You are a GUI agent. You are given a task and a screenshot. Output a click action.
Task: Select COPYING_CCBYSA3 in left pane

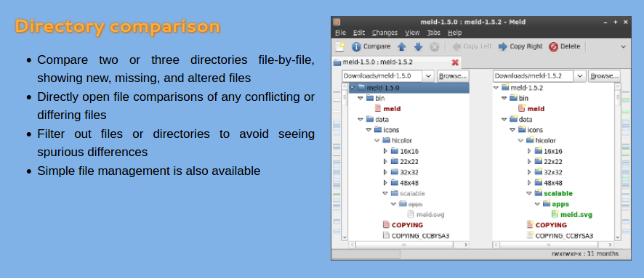[x=416, y=236]
